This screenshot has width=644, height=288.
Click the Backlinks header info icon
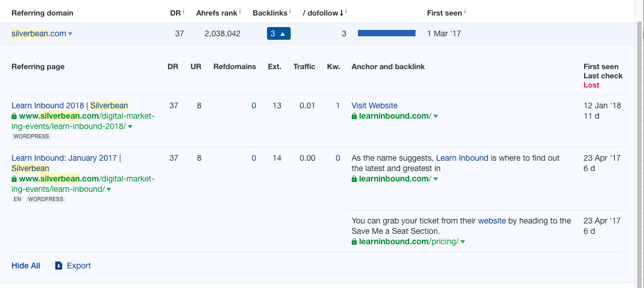(289, 12)
